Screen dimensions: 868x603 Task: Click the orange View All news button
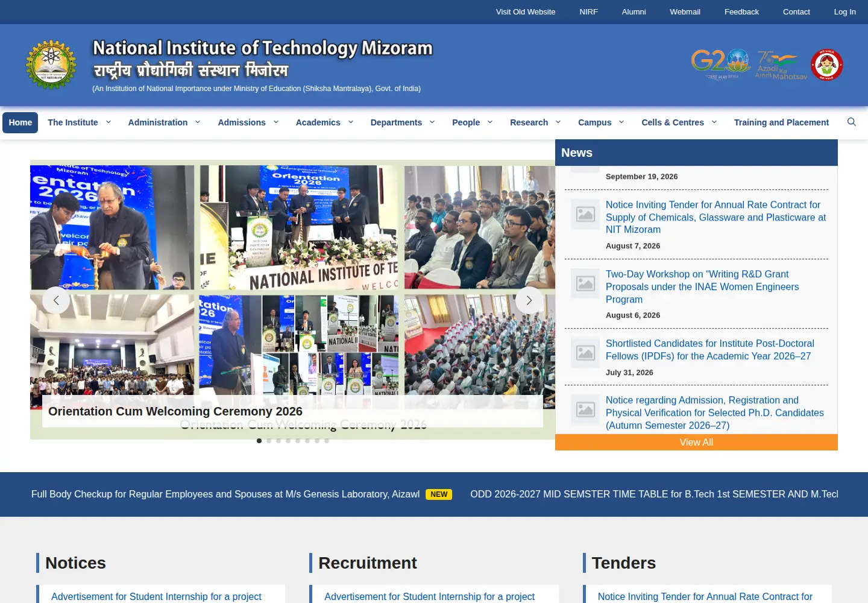click(x=696, y=442)
